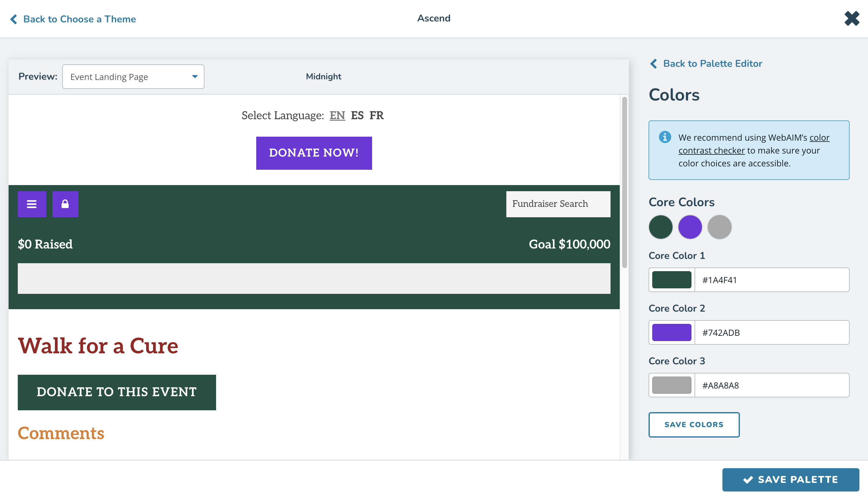Click the DONATE NOW! button
868x497 pixels.
314,153
